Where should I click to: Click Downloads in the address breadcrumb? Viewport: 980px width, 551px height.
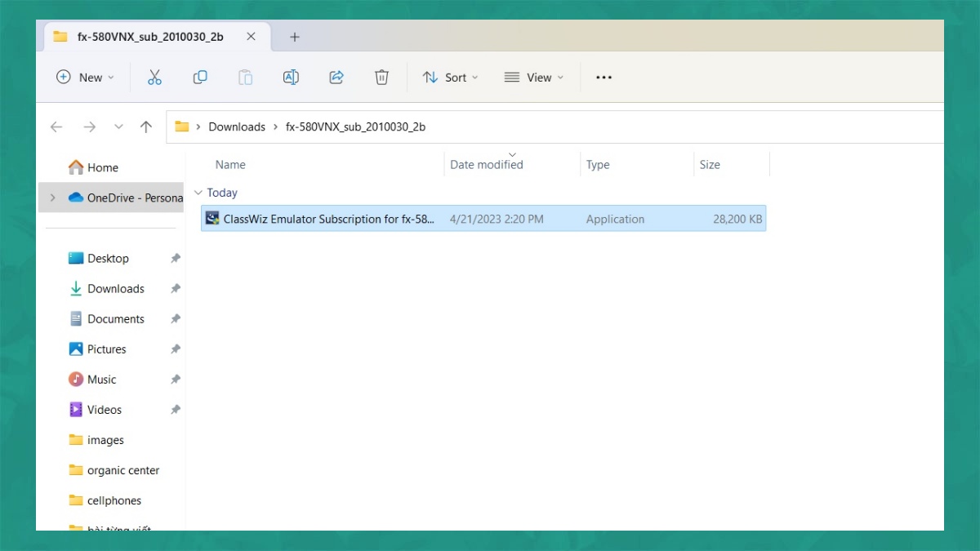[237, 127]
